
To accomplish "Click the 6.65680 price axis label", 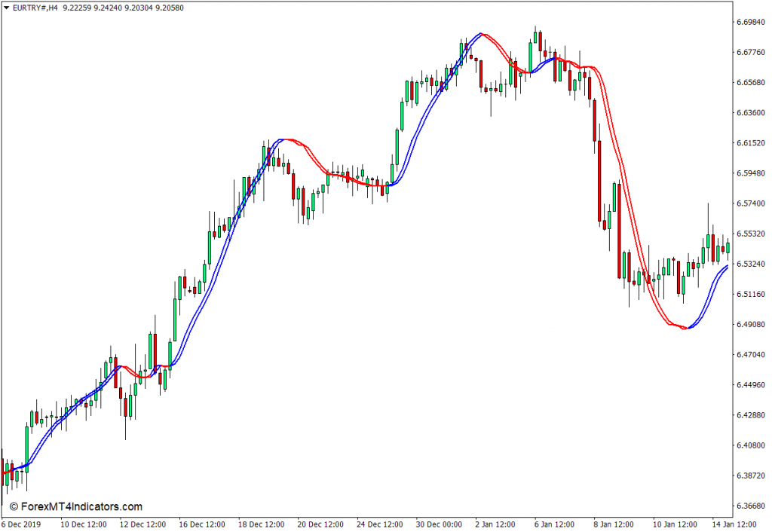I will point(751,82).
